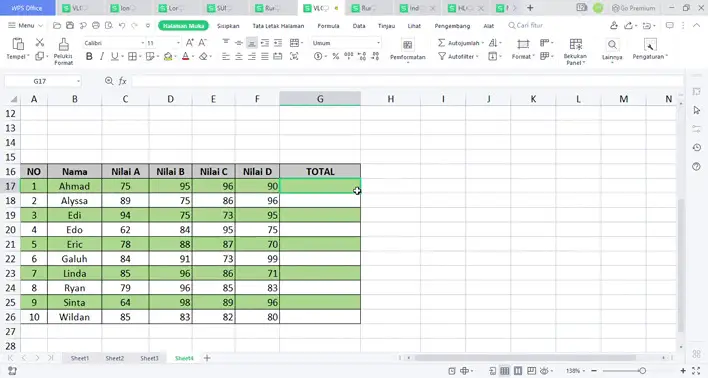This screenshot has width=708, height=378.
Task: Expand the Calibri font name dropdown
Action: [x=143, y=43]
